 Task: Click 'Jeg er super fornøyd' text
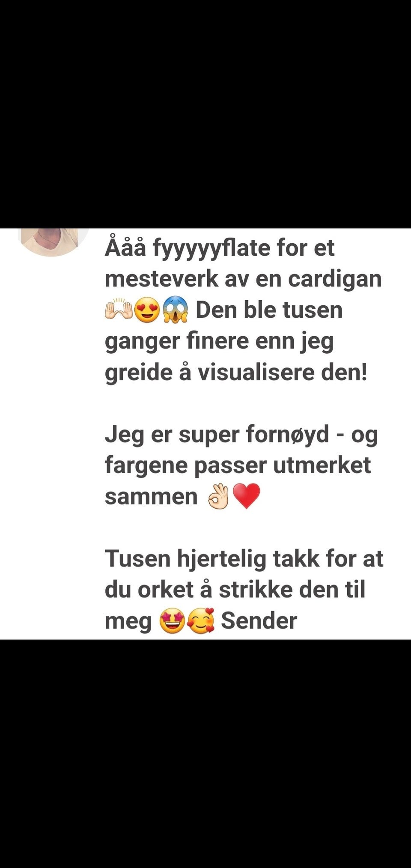click(217, 434)
